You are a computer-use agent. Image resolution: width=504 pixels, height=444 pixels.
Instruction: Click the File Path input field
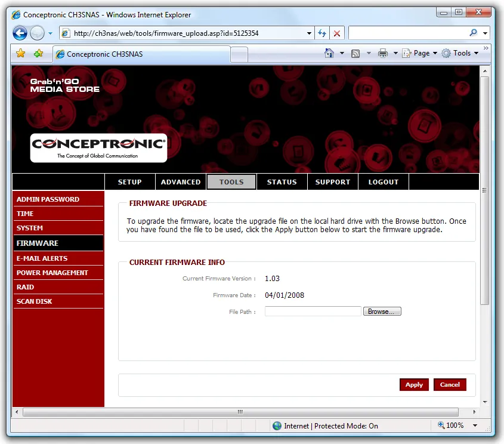[x=313, y=312]
